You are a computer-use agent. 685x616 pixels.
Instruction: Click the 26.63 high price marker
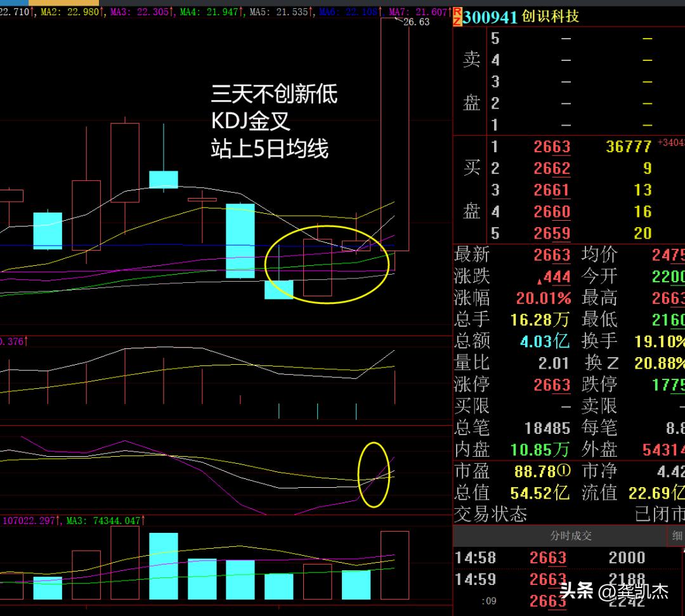pyautogui.click(x=416, y=22)
